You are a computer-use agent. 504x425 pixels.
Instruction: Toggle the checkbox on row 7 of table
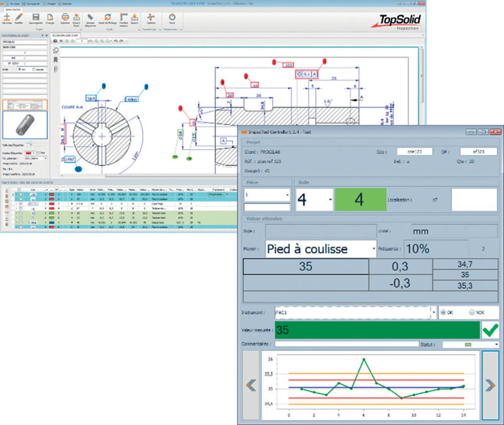point(21,222)
